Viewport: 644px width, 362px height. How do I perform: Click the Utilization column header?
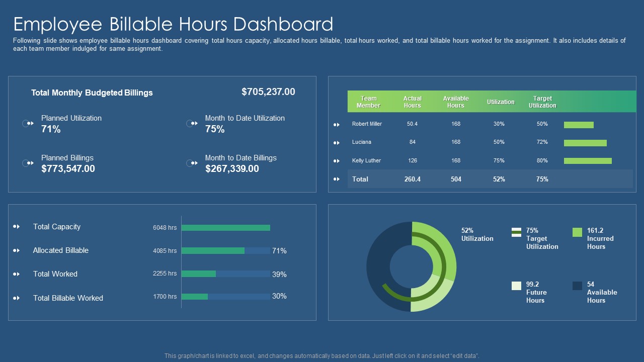(501, 102)
